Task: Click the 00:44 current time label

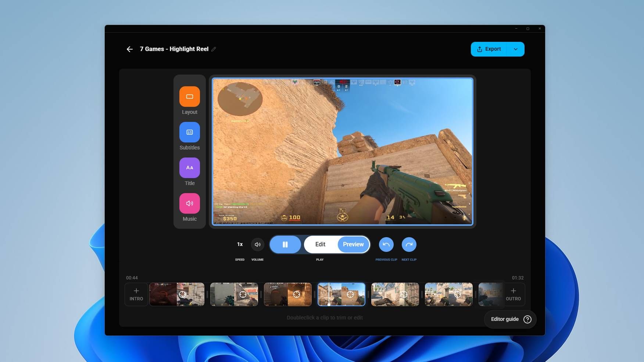Action: [132, 278]
